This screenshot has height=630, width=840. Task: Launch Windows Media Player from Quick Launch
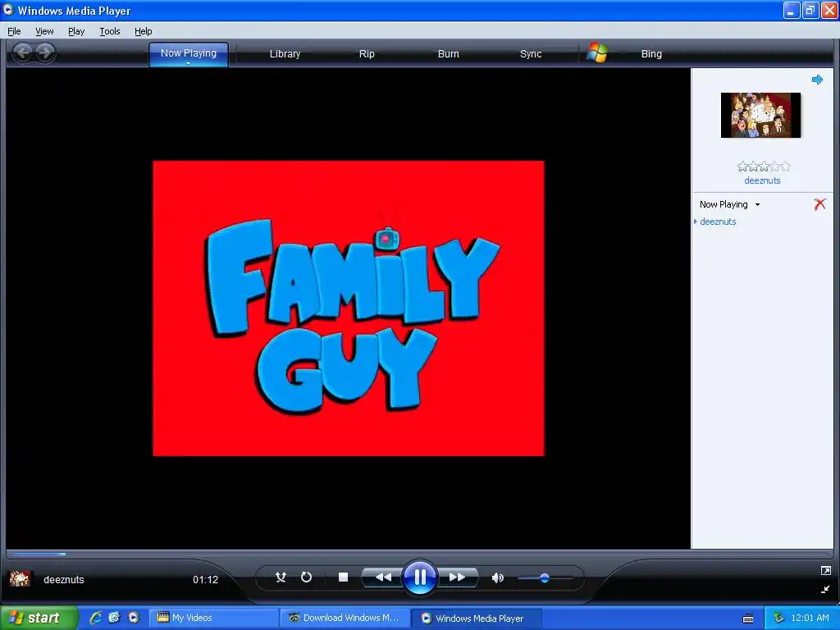[x=134, y=618]
